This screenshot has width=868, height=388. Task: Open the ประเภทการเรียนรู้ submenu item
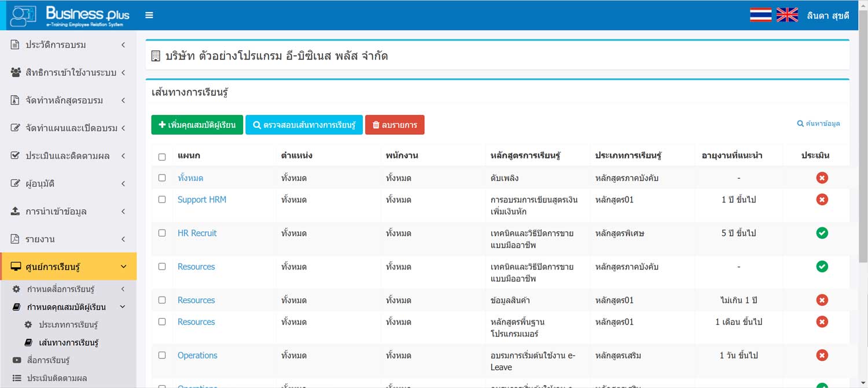(x=68, y=324)
